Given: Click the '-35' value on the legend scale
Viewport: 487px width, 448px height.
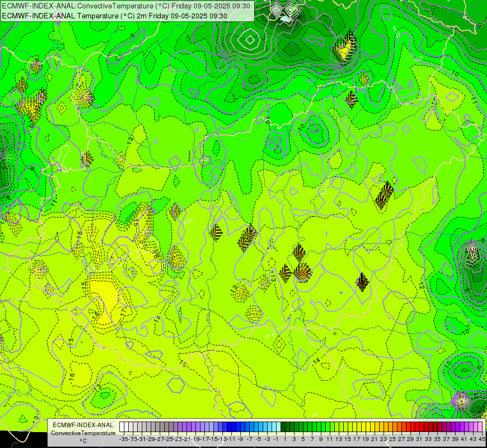Looking at the screenshot, I should pyautogui.click(x=123, y=439).
